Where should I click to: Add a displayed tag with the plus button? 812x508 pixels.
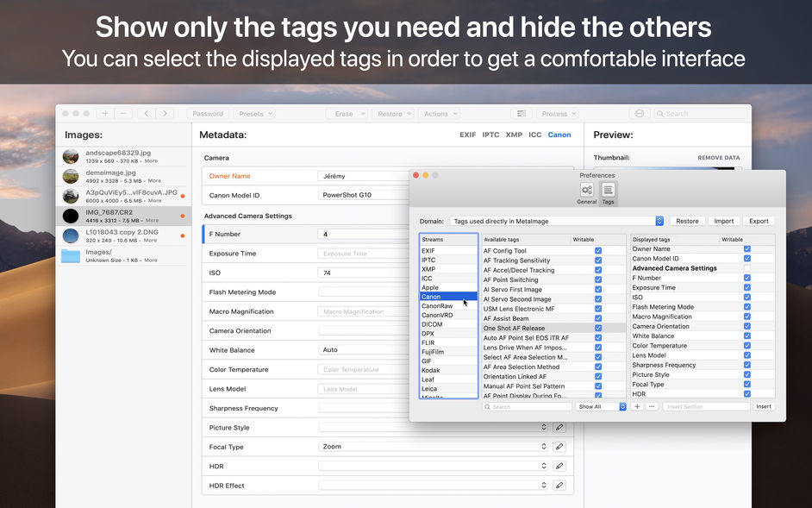pyautogui.click(x=637, y=406)
